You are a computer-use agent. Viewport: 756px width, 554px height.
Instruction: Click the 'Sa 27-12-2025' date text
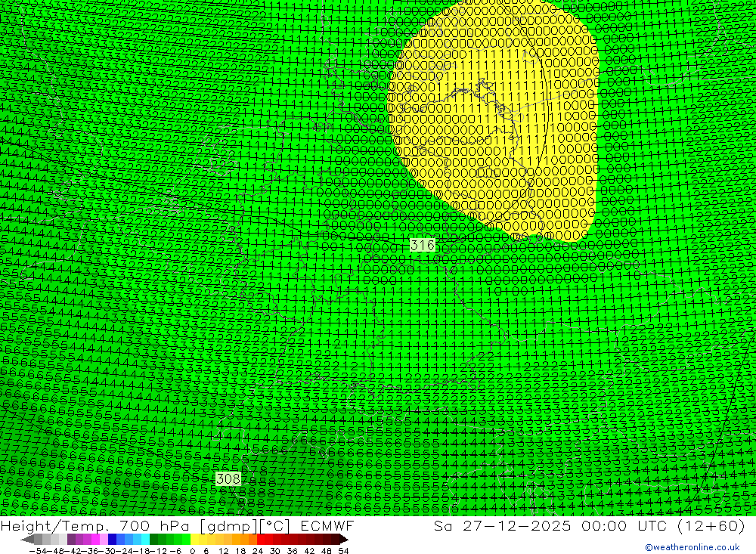pyautogui.click(x=502, y=526)
